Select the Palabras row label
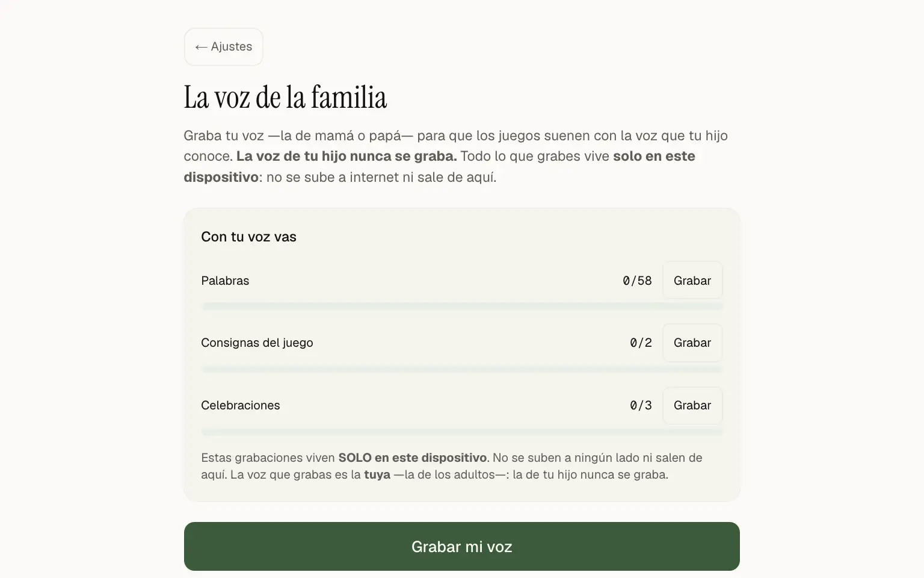Image resolution: width=924 pixels, height=578 pixels. coord(225,281)
